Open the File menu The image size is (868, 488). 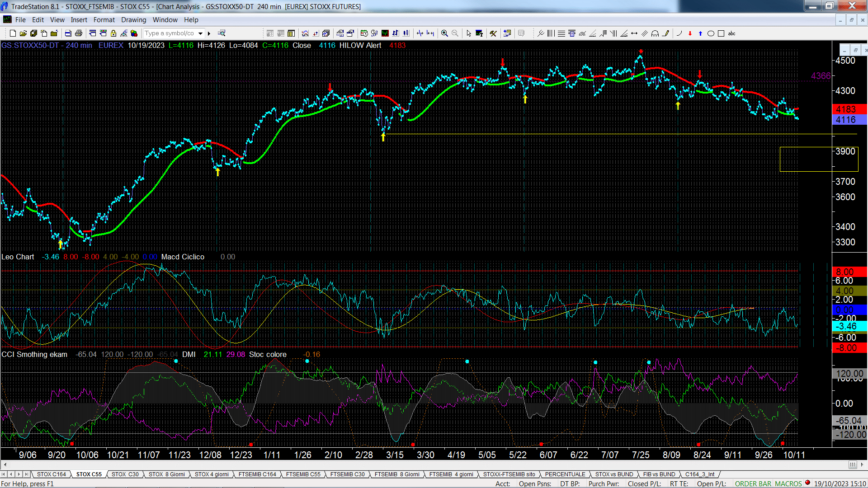click(x=20, y=20)
